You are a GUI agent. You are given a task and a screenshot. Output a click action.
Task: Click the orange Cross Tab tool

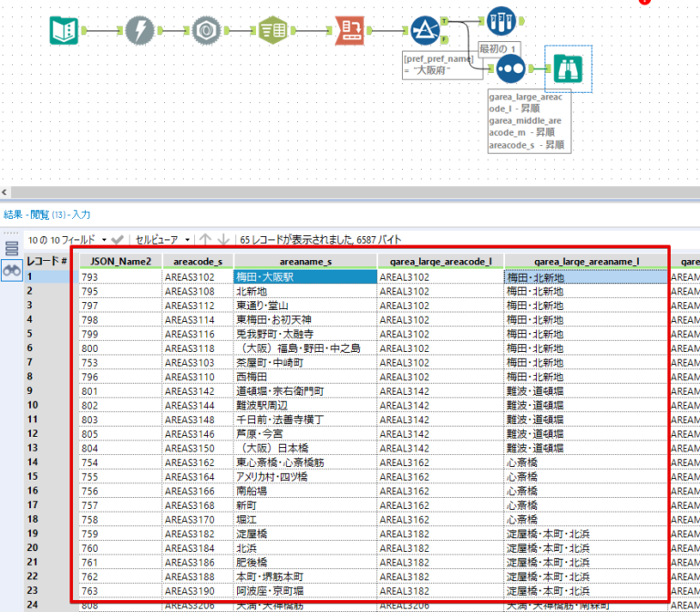(350, 32)
